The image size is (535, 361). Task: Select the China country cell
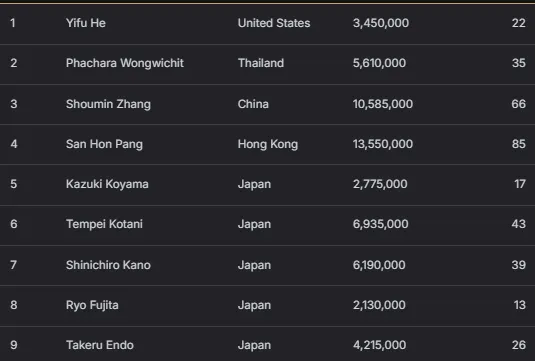253,104
